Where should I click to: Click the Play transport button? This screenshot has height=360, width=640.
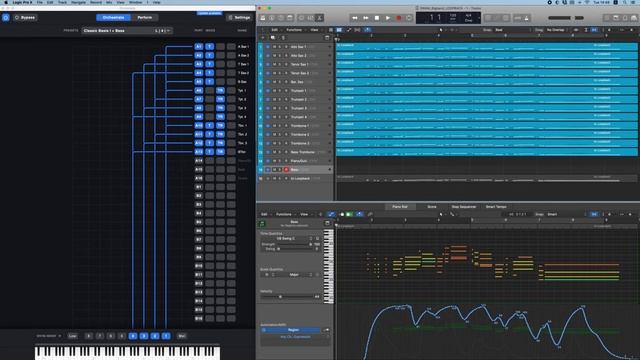click(x=388, y=18)
